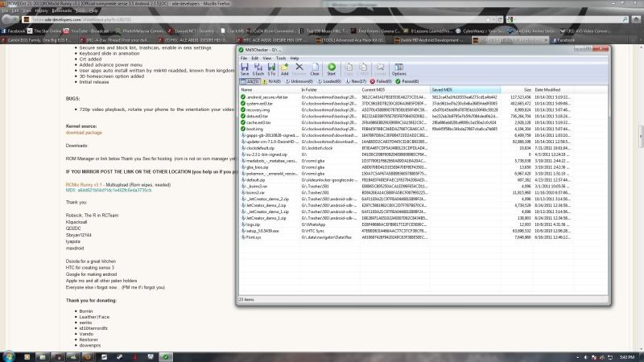Click the Windows Start orb

coord(8,356)
